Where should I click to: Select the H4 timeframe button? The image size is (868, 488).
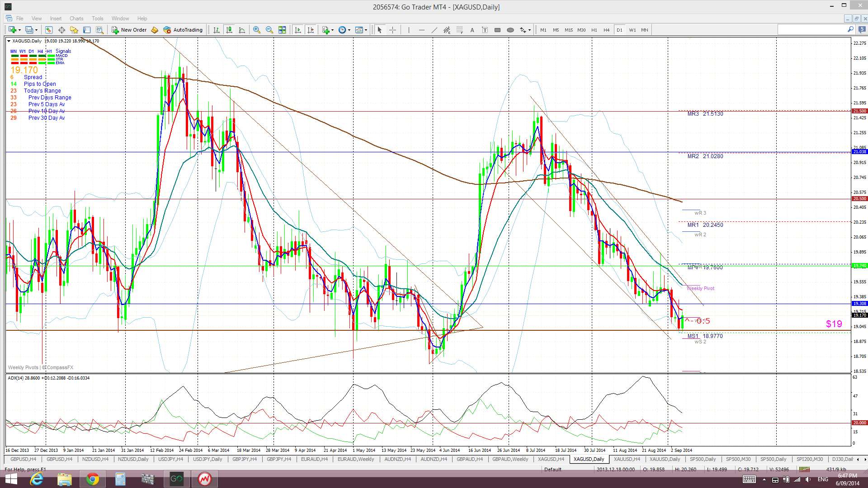(x=606, y=30)
